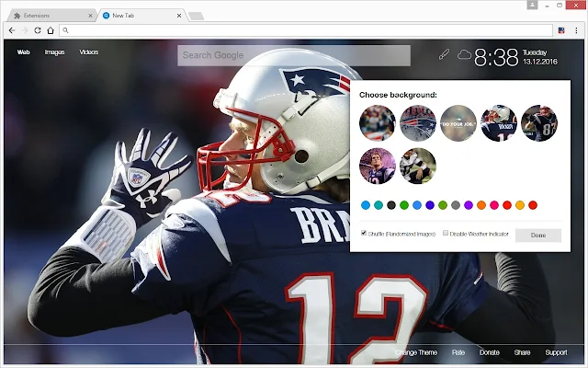Screen dimensions: 588x368
Task: Close the Extensions tab
Action: click(90, 16)
